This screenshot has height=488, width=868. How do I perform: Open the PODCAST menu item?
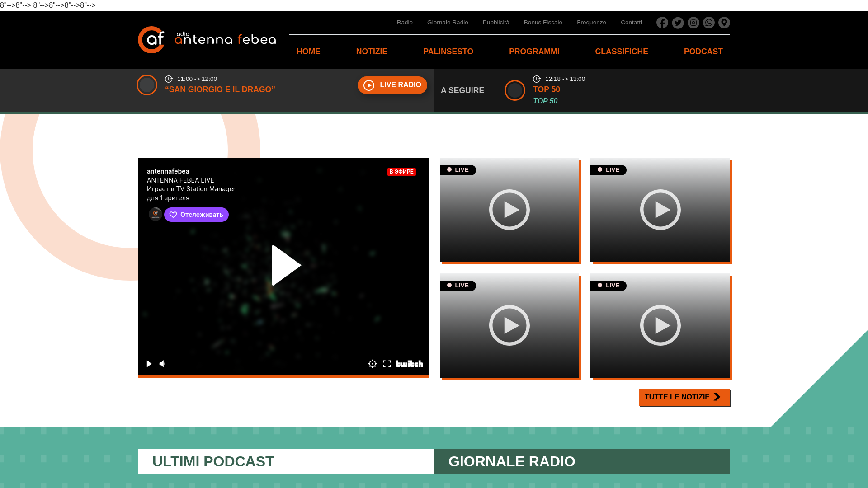[703, 52]
